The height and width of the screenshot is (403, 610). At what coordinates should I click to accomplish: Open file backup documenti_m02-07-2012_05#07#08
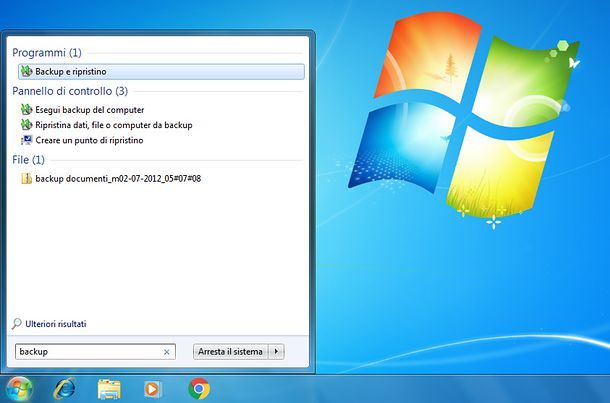118,179
